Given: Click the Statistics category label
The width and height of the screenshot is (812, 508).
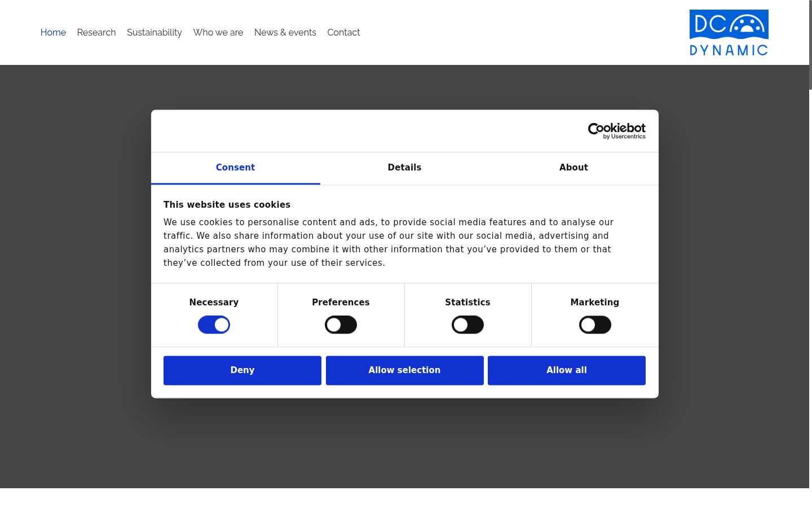Looking at the screenshot, I should tap(467, 303).
